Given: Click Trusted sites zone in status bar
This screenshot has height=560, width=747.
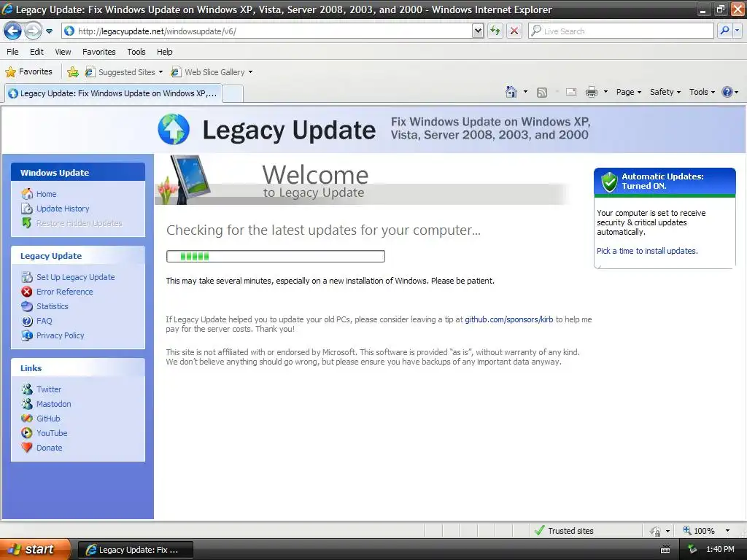Looking at the screenshot, I should point(564,531).
